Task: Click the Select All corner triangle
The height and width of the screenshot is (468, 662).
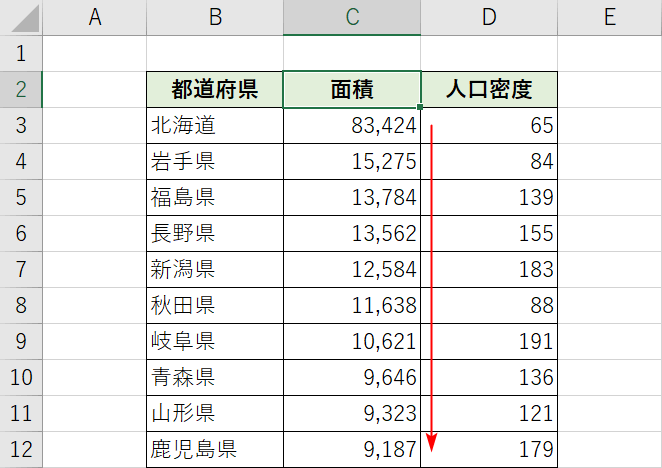Action: click(22, 17)
